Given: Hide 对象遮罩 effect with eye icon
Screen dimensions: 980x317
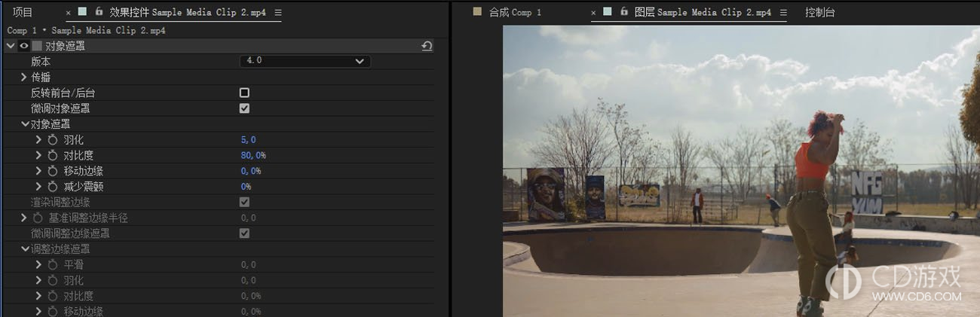Looking at the screenshot, I should pos(23,46).
